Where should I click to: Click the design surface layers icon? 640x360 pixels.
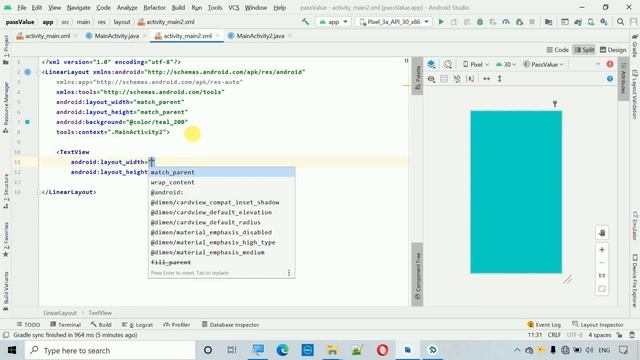(431, 64)
